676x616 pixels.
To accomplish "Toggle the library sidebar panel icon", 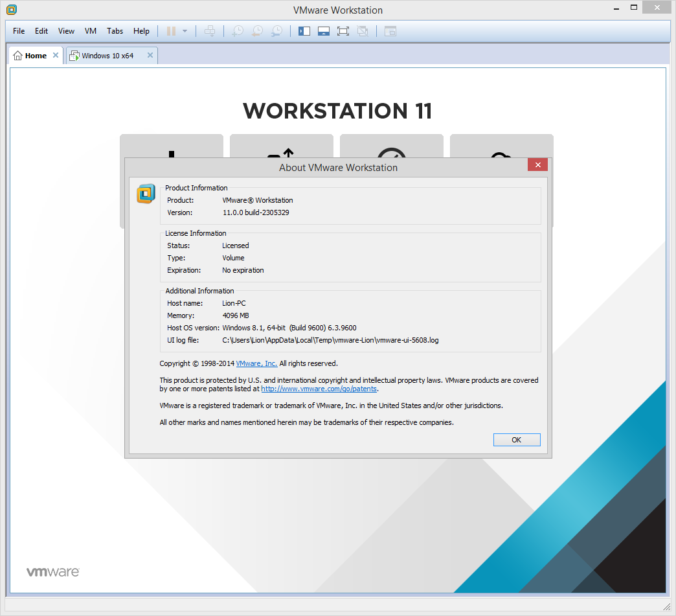I will click(x=304, y=31).
